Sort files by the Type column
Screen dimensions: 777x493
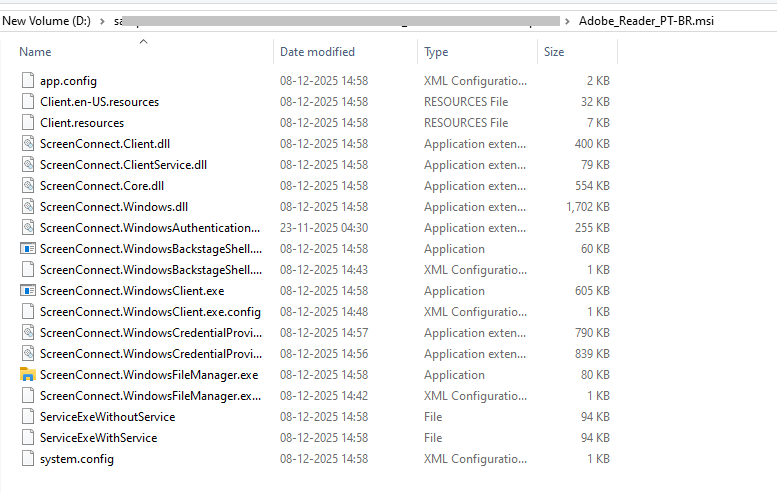[x=436, y=52]
